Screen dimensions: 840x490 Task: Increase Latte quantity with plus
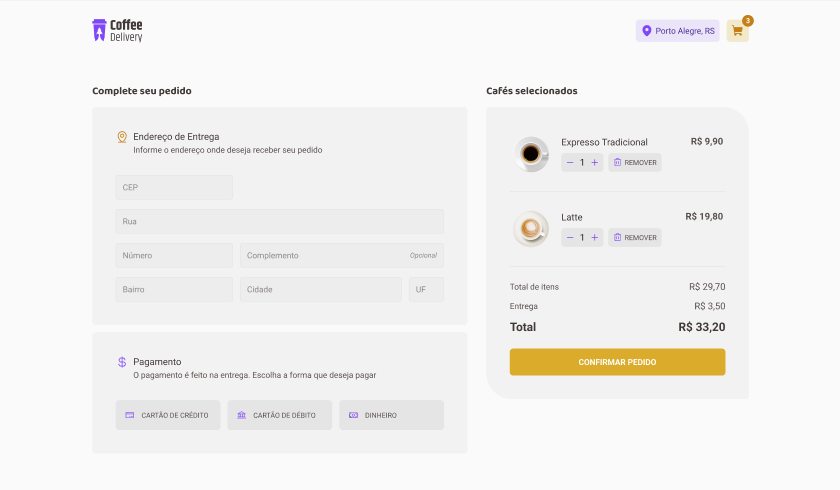point(595,237)
